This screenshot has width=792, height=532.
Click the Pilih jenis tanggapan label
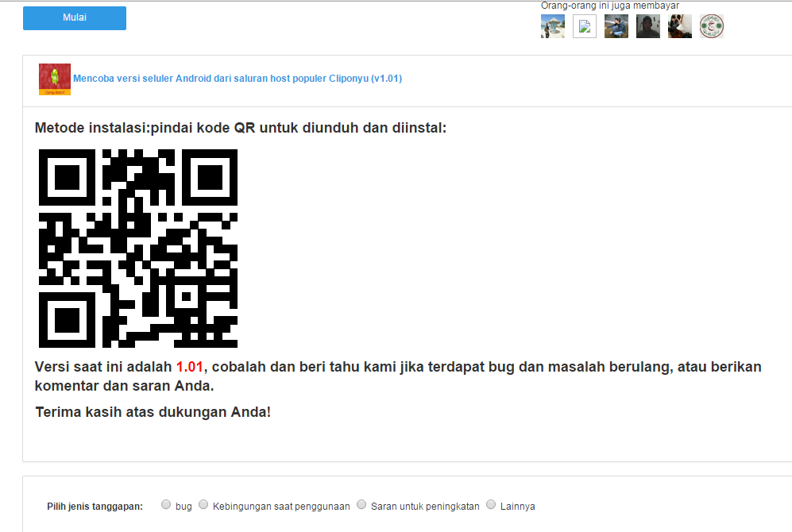coord(95,507)
